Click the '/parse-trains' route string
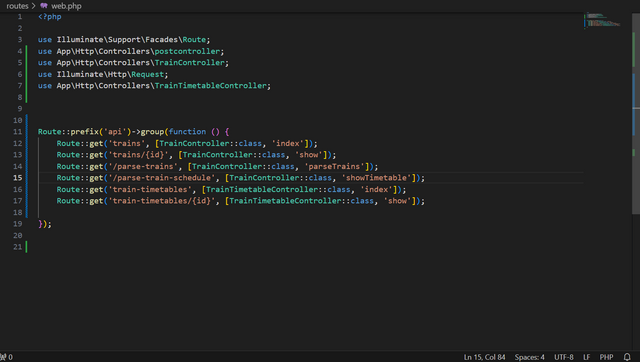 [143, 166]
